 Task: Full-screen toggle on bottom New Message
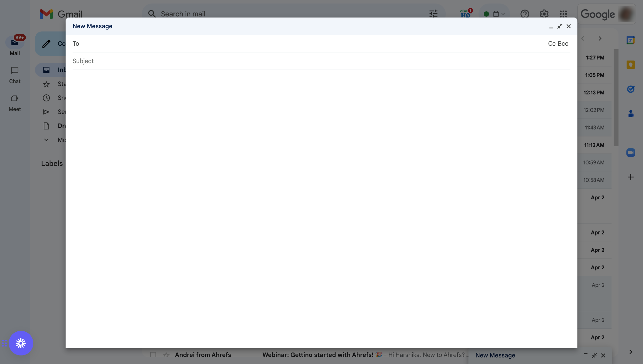(x=594, y=355)
